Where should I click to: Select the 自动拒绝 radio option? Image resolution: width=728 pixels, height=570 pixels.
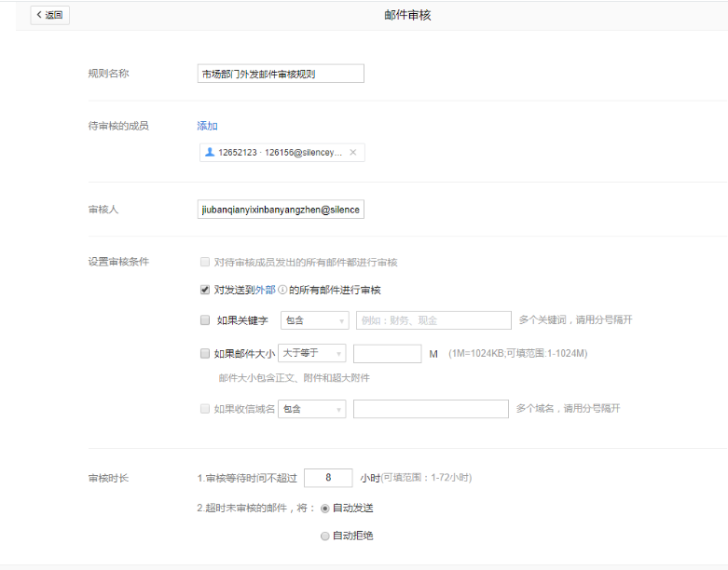(x=324, y=536)
